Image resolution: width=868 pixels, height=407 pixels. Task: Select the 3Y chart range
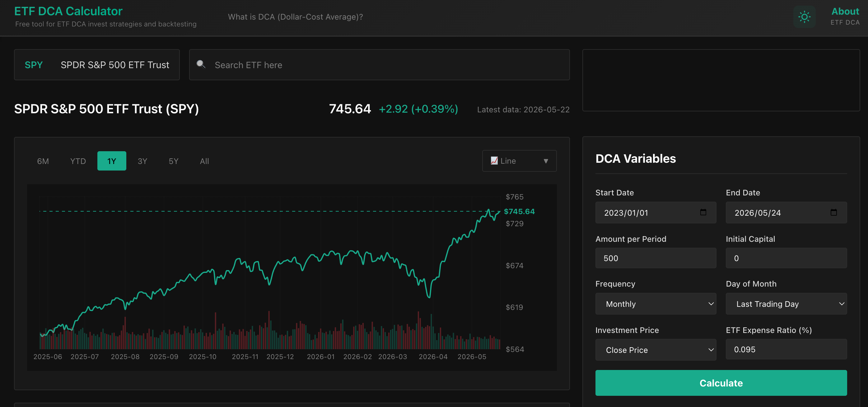pos(142,161)
